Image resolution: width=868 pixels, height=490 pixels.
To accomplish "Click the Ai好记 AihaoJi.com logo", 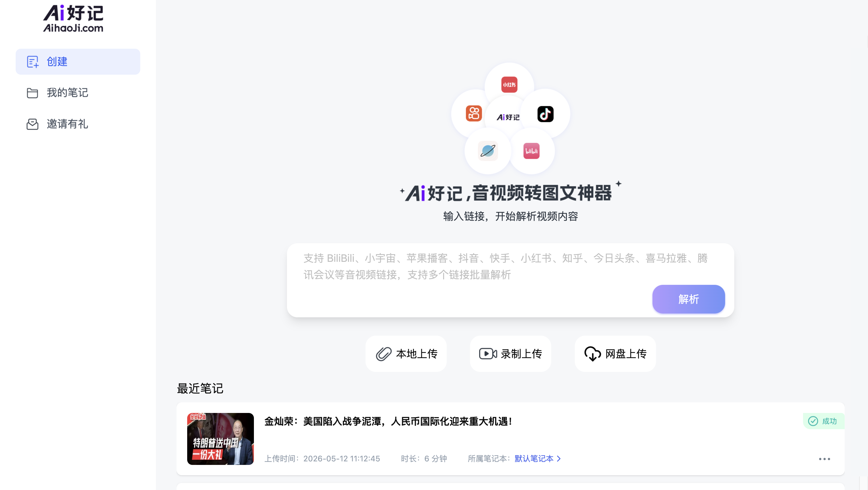I will point(73,19).
